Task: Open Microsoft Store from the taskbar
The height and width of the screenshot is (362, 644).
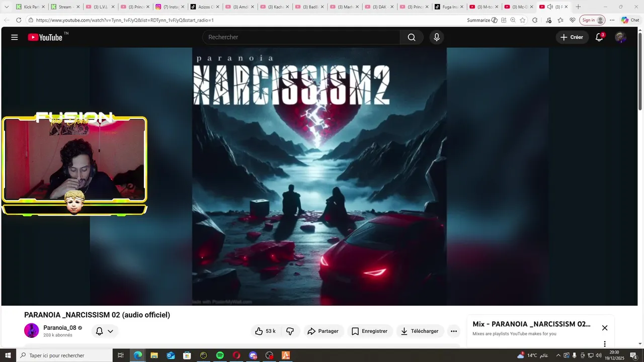Action: 187,355
